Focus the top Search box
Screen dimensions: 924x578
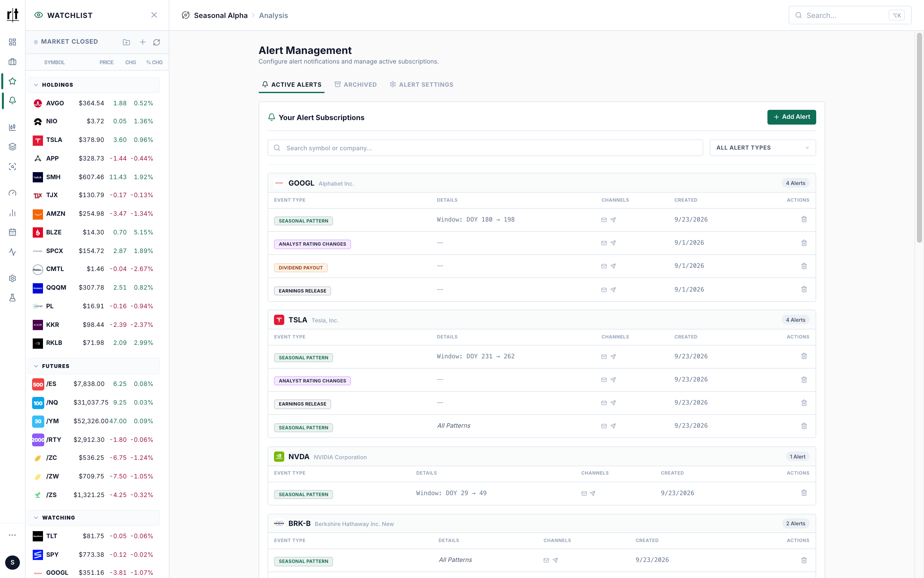click(850, 15)
